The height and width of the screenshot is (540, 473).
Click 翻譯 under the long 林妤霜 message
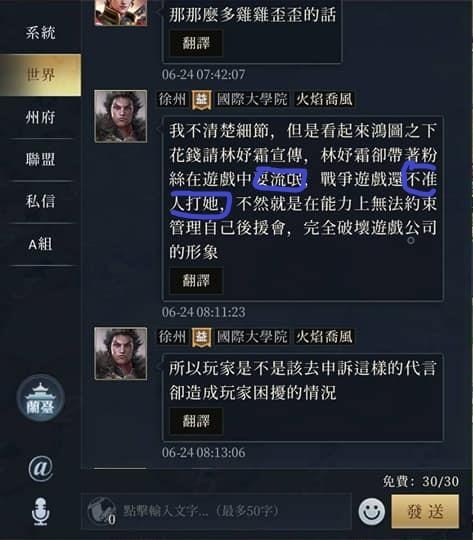[196, 280]
